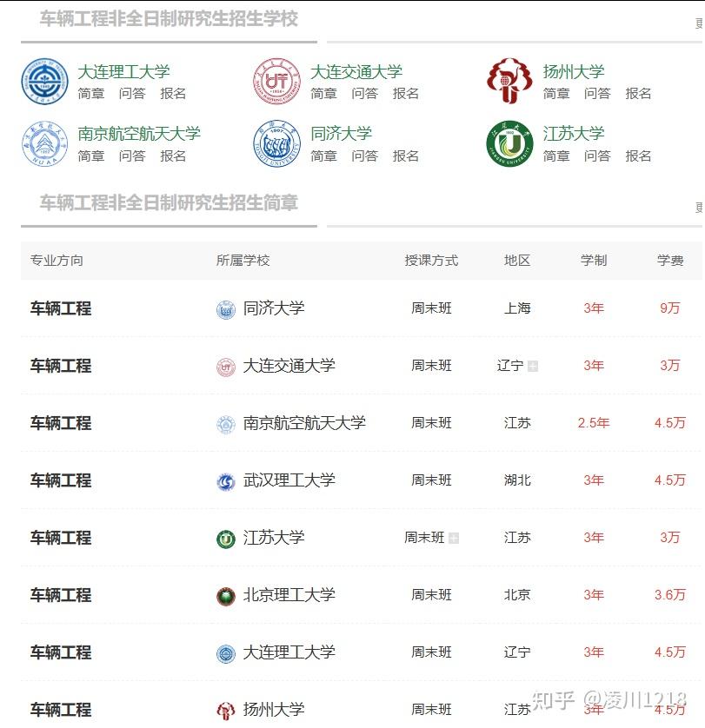The image size is (705, 728).
Task: Click 大连理工大学 school name in table
Action: point(289,652)
